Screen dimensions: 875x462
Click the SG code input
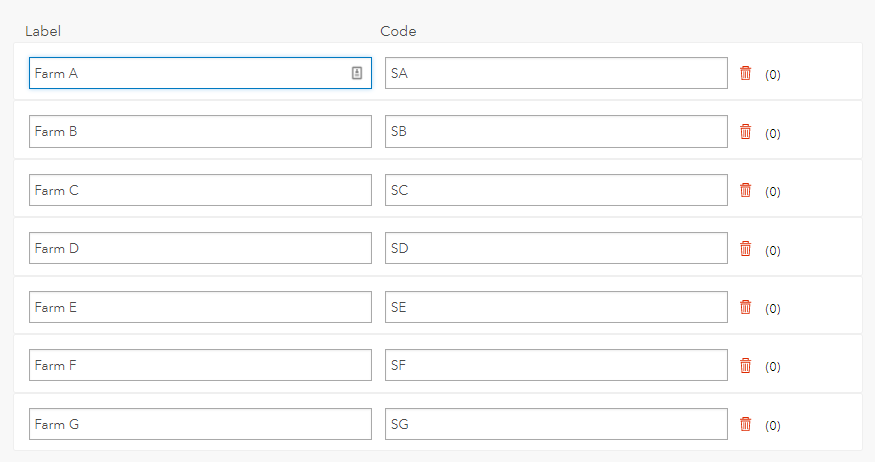(x=556, y=424)
